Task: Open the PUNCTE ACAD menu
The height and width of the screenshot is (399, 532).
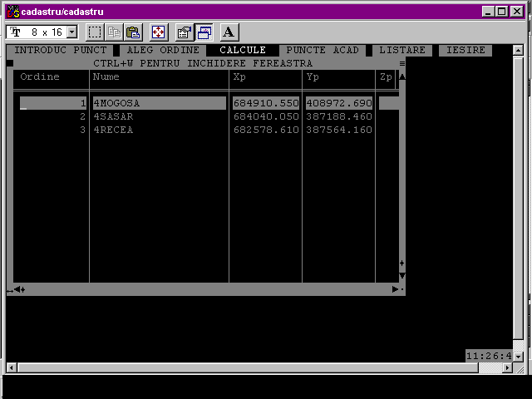Action: click(x=323, y=51)
